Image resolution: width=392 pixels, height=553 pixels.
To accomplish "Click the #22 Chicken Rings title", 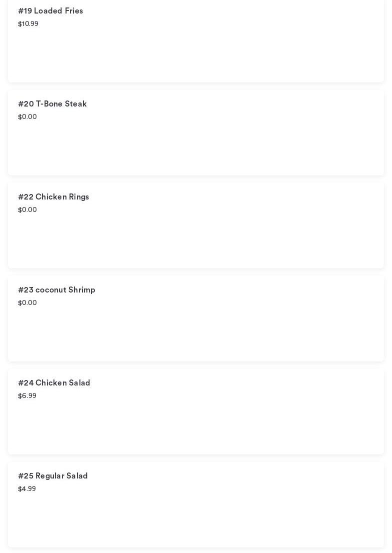I will coord(53,197).
